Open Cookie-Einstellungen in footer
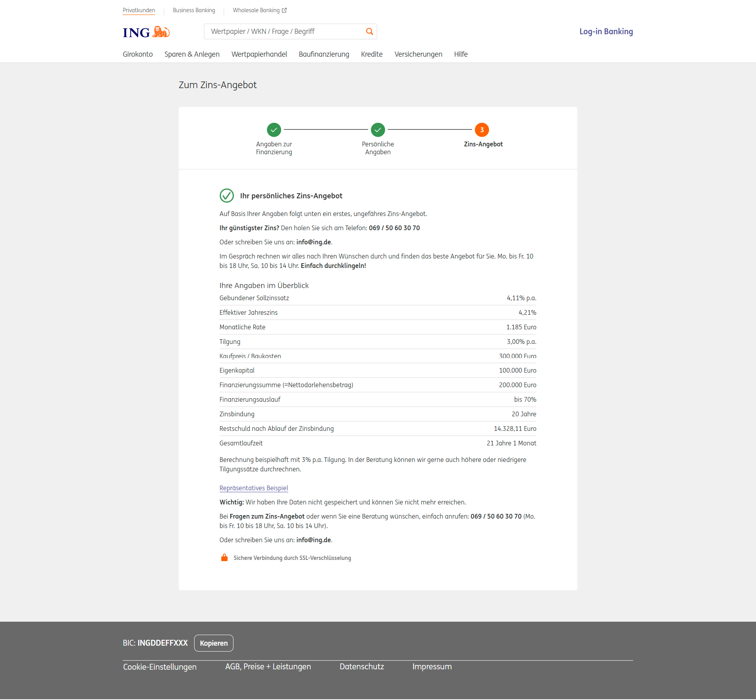This screenshot has width=756, height=700. 160,667
